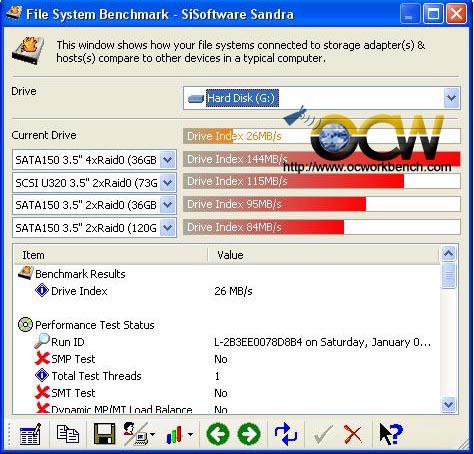Open SATA150 2xRaid0 (120G reference dropdown
The image size is (474, 454).
168,228
